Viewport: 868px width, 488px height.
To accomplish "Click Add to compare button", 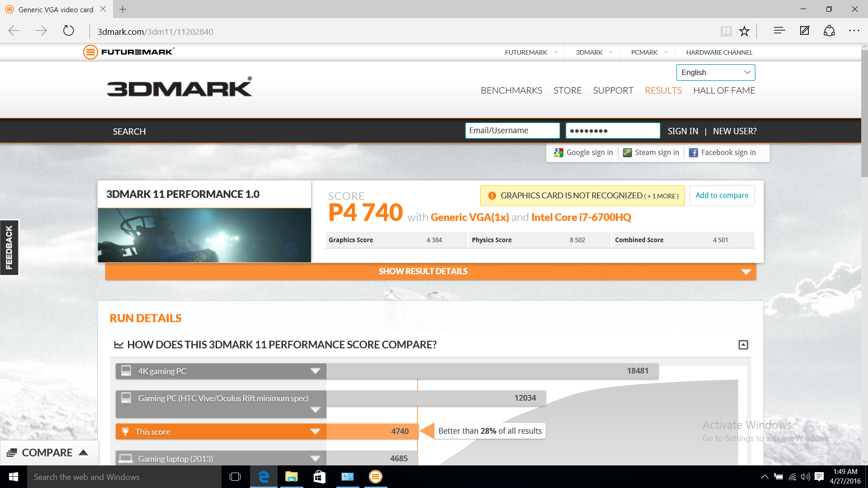I will (x=722, y=195).
